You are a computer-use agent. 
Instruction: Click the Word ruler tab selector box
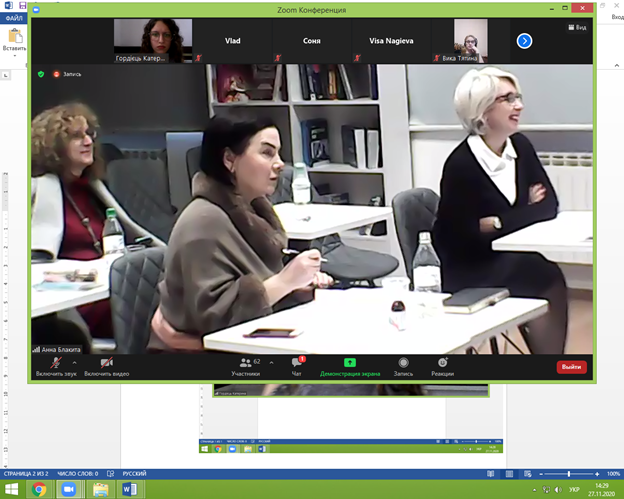tap(6, 75)
